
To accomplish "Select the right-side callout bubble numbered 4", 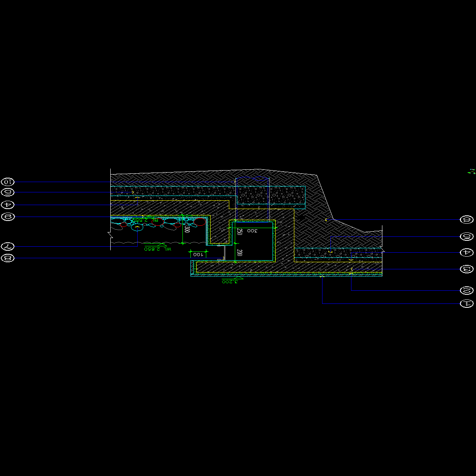I will click(466, 252).
